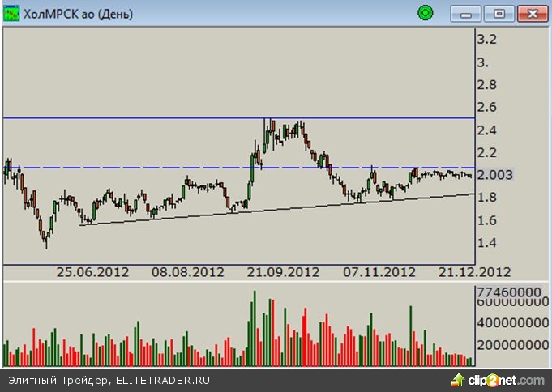The width and height of the screenshot is (552, 392).
Task: Click the 1.8 price axis label
Action: 486,198
